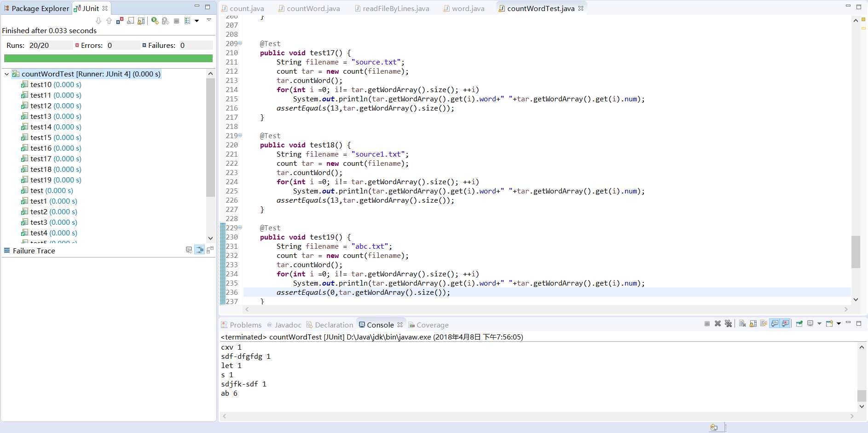Go to next failed test in JUnit
Image resolution: width=868 pixels, height=433 pixels.
(x=98, y=21)
